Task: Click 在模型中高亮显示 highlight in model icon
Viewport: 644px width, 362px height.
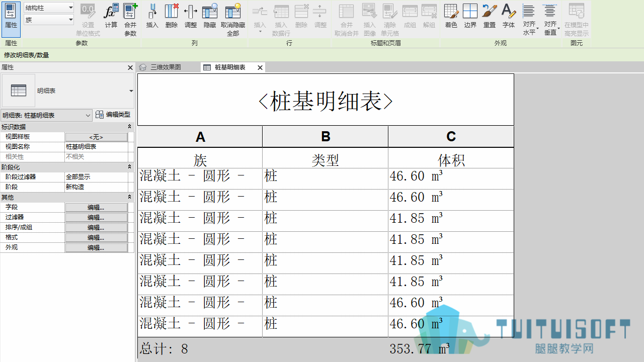Action: pos(577,20)
